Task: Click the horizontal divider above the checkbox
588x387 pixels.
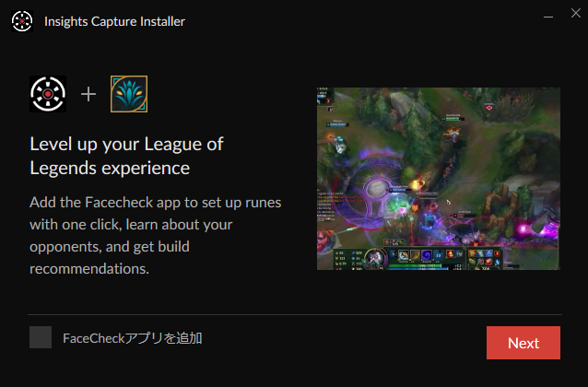Action: tap(295, 314)
